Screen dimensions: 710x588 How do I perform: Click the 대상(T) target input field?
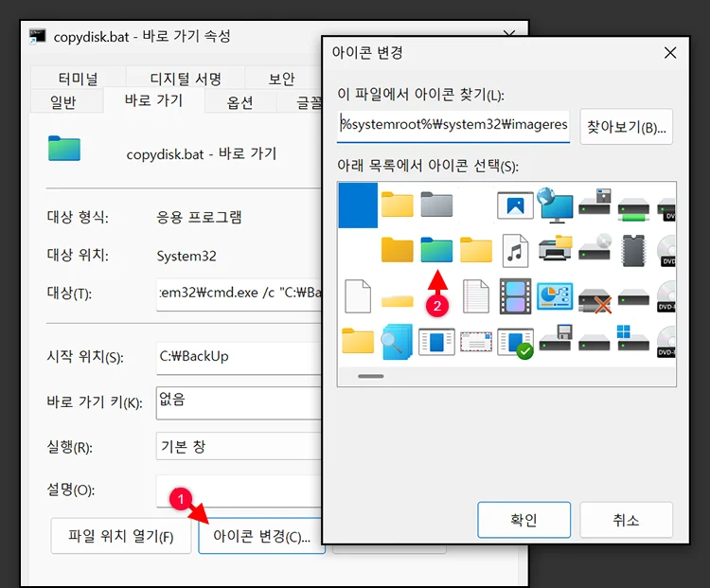click(240, 294)
